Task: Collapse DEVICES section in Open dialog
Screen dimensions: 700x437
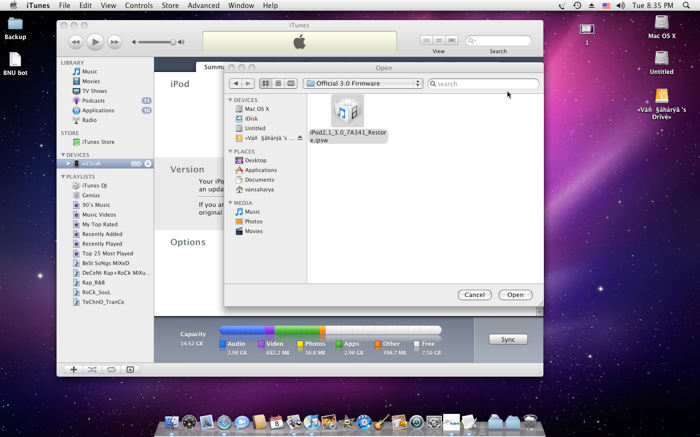Action: 230,100
